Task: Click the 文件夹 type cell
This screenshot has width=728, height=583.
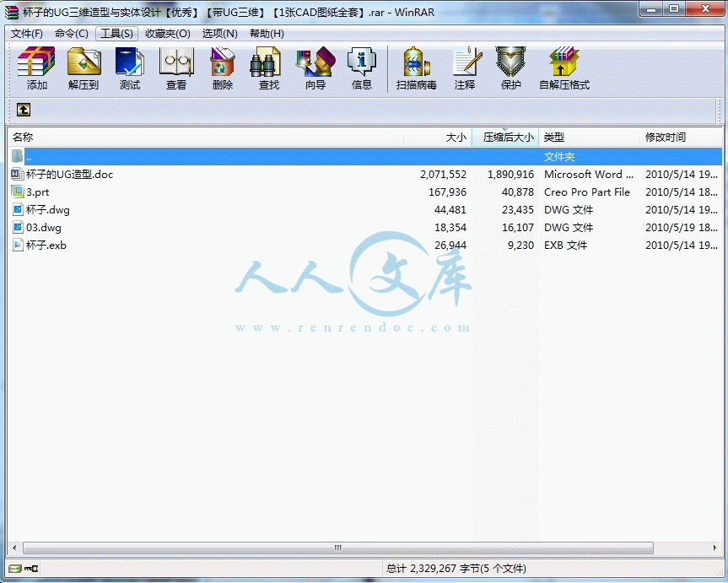Action: [559, 157]
